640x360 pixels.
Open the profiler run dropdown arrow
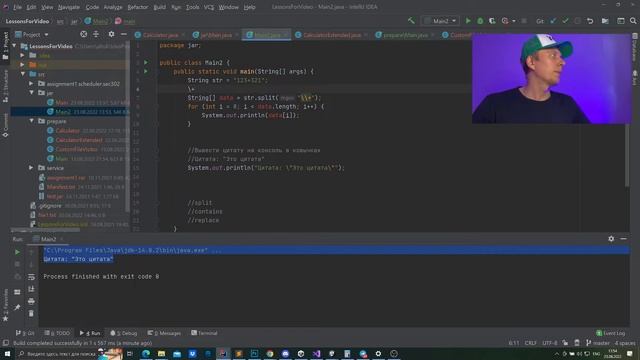[x=514, y=21]
